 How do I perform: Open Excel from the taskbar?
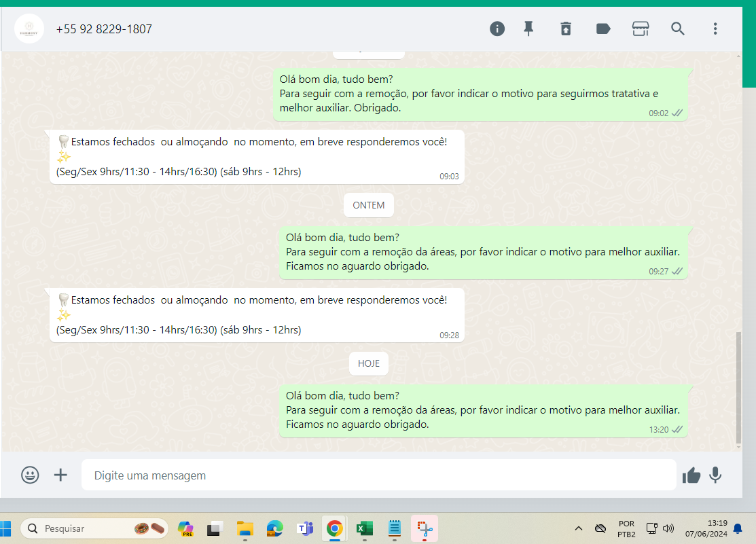[x=365, y=528]
